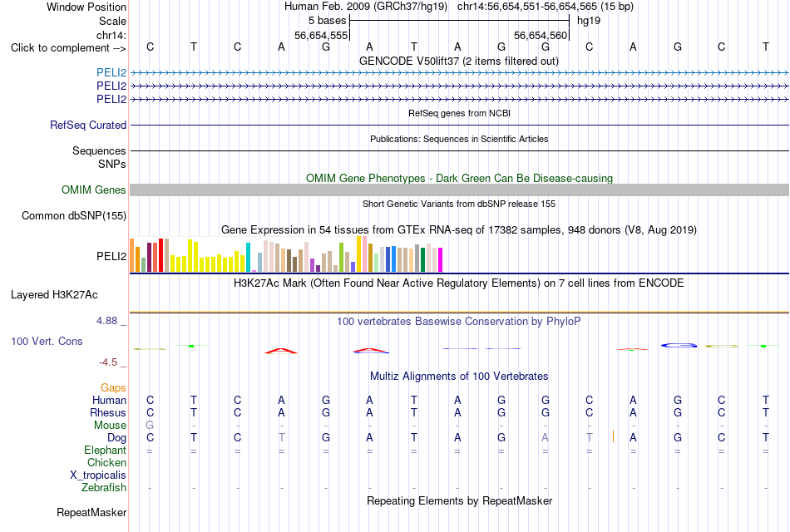Click the -4.5 conservation minimum value
The height and width of the screenshot is (532, 790).
click(x=108, y=362)
